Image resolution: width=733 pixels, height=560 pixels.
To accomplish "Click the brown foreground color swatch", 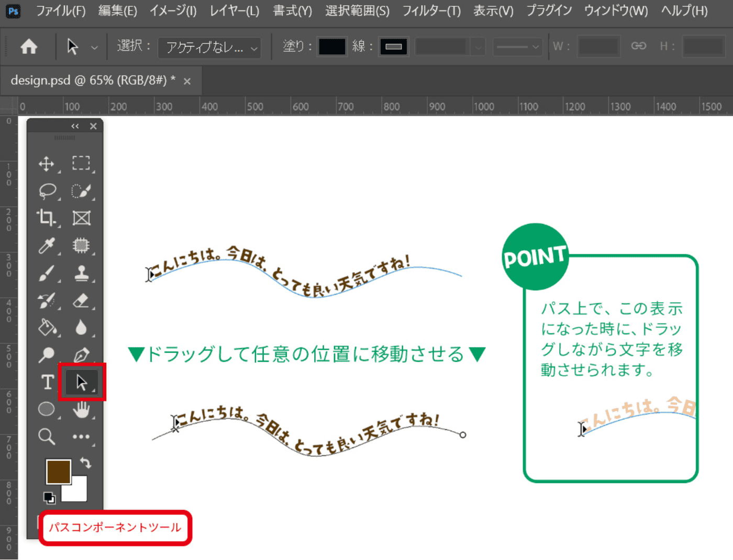I will click(x=58, y=472).
